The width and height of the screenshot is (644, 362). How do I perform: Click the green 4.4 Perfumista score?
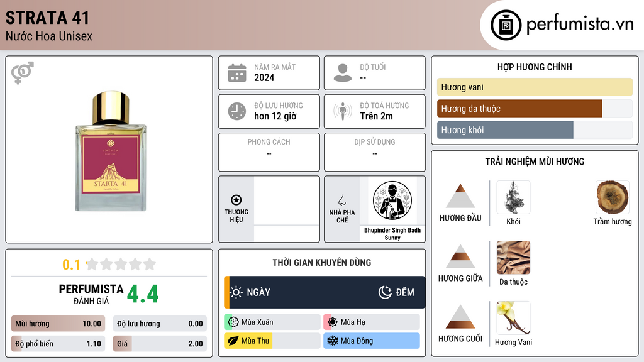143,294
